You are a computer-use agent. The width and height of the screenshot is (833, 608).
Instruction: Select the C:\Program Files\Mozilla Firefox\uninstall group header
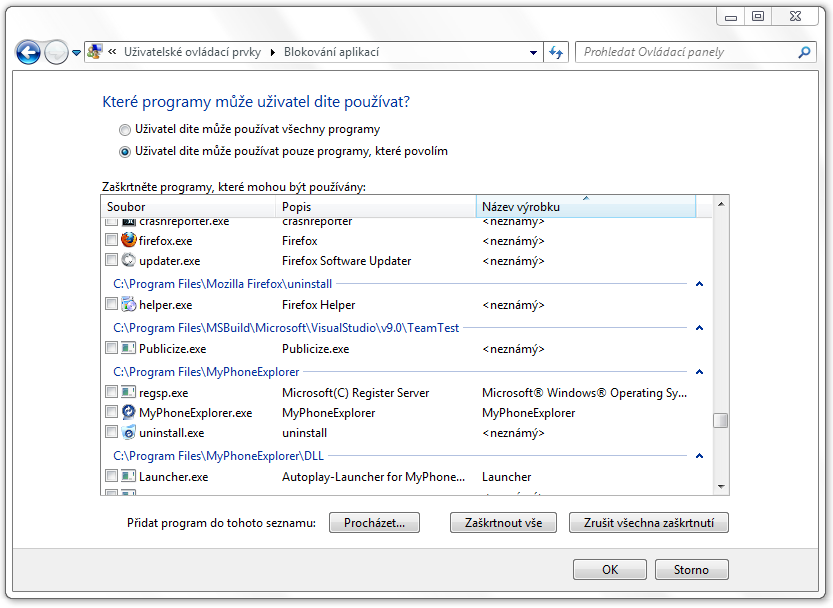tap(223, 284)
